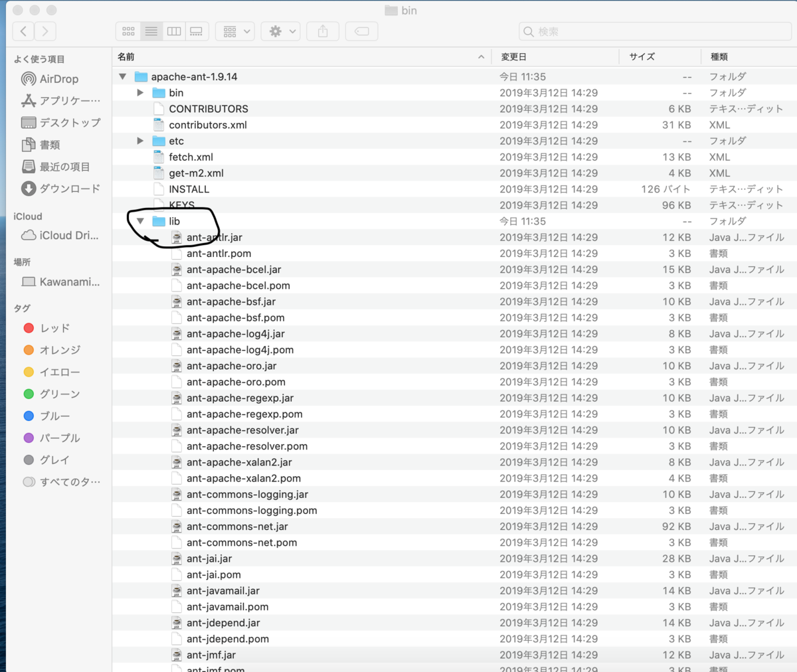Image resolution: width=797 pixels, height=672 pixels.
Task: Select the lib folder icon
Action: pos(159,221)
